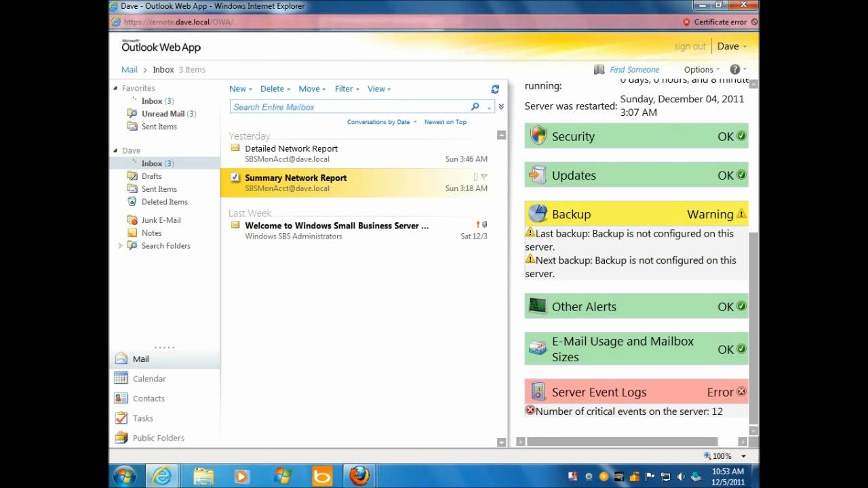
Task: Open the Address Book icon beside Find Someone
Action: pyautogui.click(x=599, y=69)
